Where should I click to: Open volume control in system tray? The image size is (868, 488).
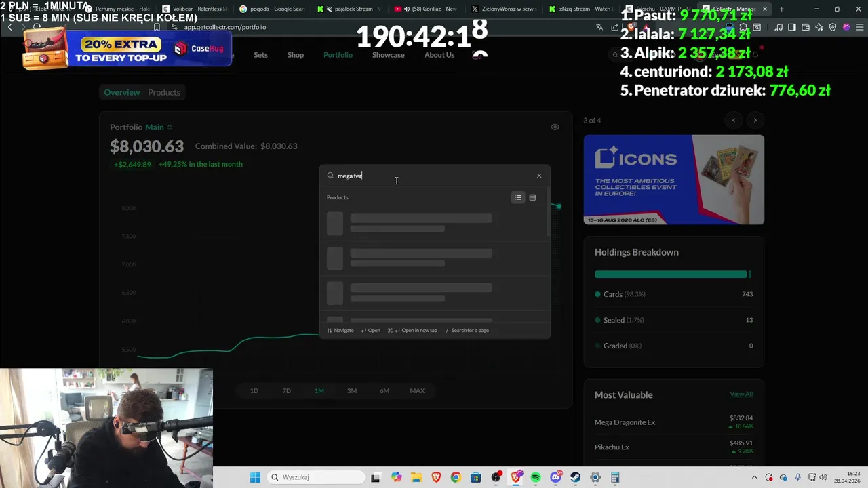click(824, 477)
